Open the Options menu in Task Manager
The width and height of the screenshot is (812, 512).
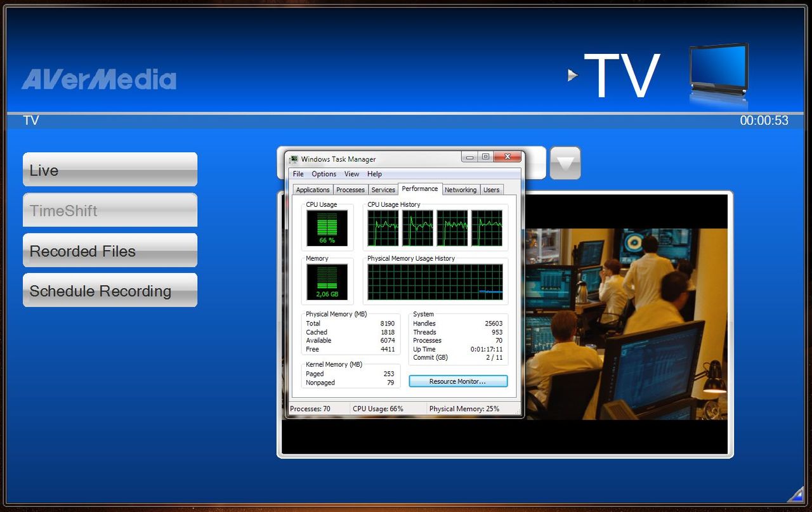[x=324, y=174]
